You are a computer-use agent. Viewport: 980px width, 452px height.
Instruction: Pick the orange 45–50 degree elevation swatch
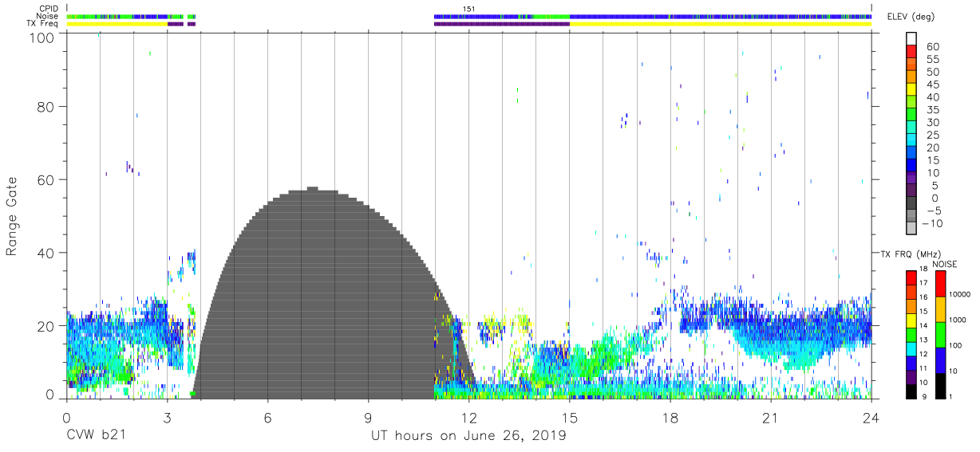pos(911,77)
